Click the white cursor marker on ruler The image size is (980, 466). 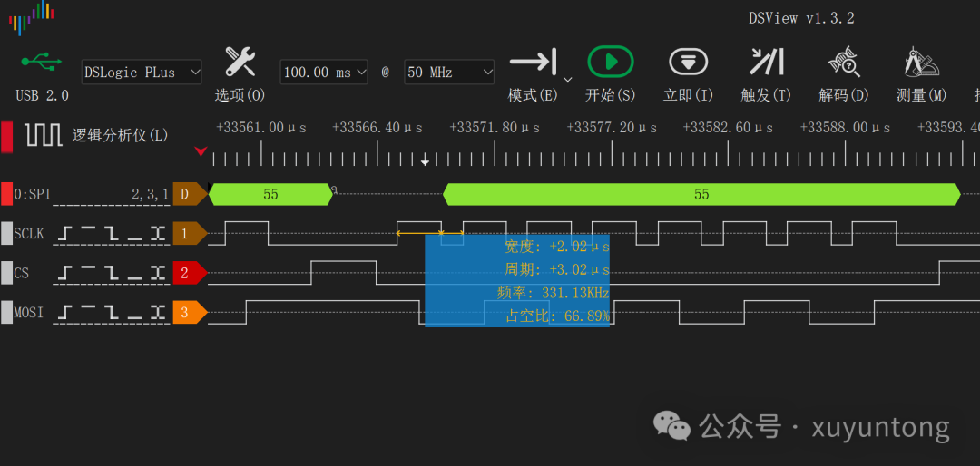tap(425, 161)
